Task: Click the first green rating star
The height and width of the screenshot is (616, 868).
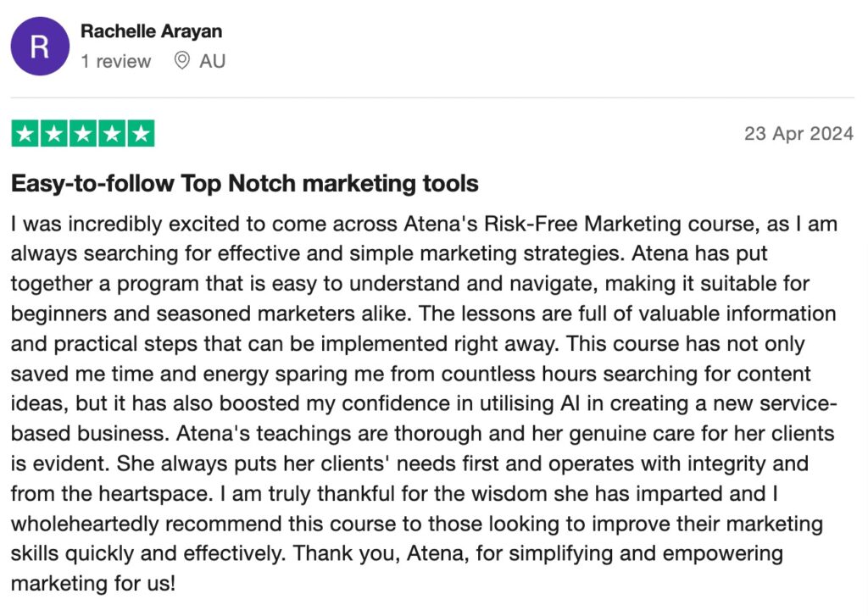Action: click(25, 133)
